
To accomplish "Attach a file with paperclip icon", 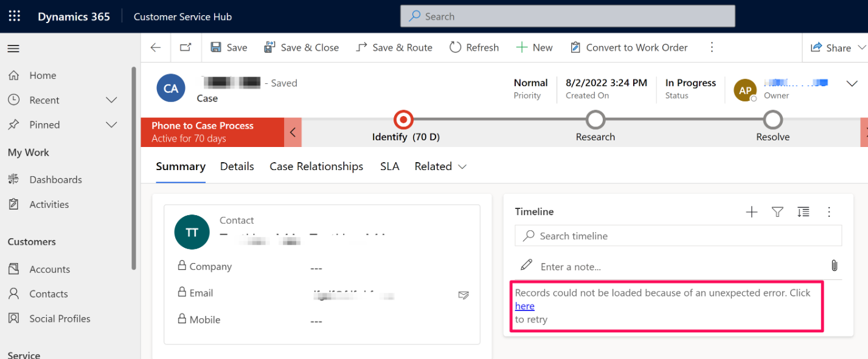I will point(835,265).
